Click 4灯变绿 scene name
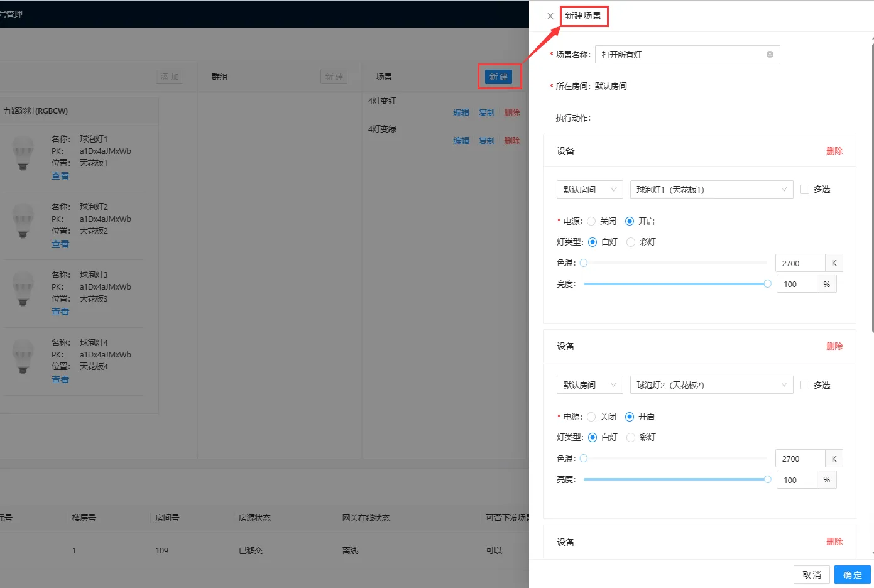 (x=382, y=129)
